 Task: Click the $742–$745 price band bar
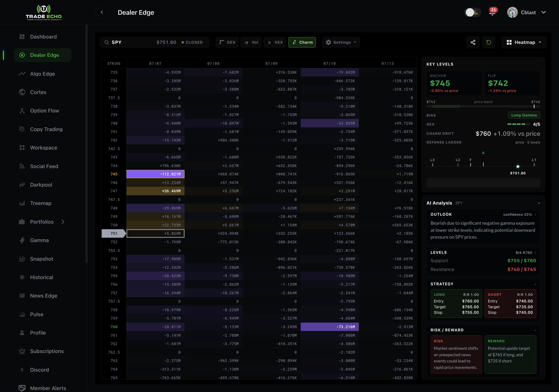coord(483,106)
